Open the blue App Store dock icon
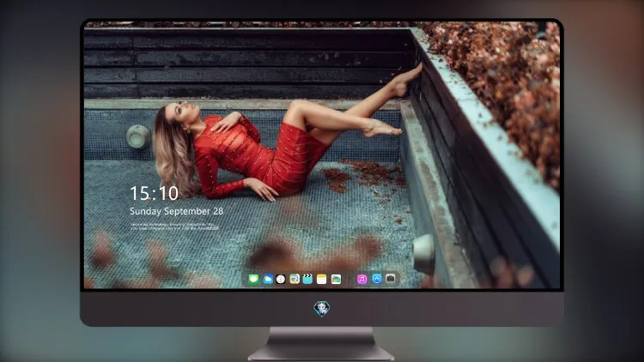The image size is (644, 362). pyautogui.click(x=377, y=279)
